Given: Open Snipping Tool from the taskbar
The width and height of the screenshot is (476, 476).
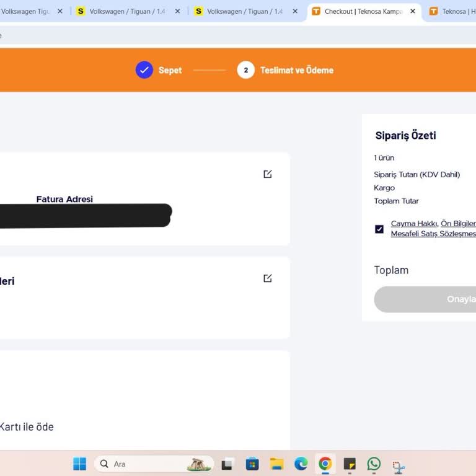Looking at the screenshot, I should point(399,467).
